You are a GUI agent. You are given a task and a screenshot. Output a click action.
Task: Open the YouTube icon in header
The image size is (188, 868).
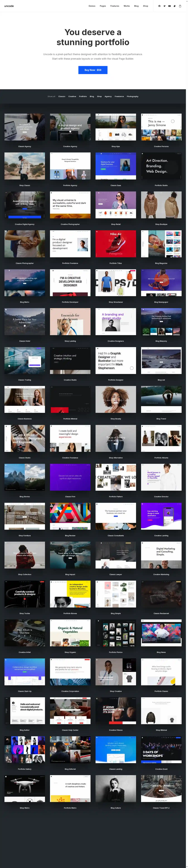click(169, 6)
